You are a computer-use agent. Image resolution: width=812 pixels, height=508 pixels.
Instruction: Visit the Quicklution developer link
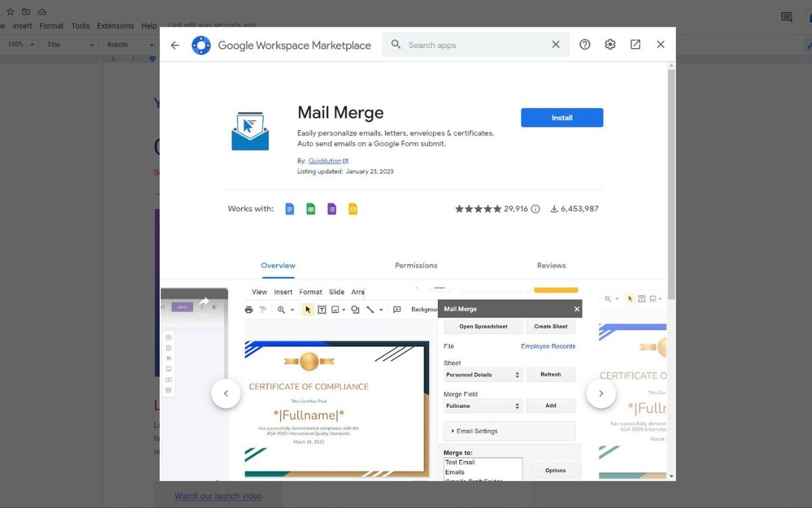(x=325, y=161)
